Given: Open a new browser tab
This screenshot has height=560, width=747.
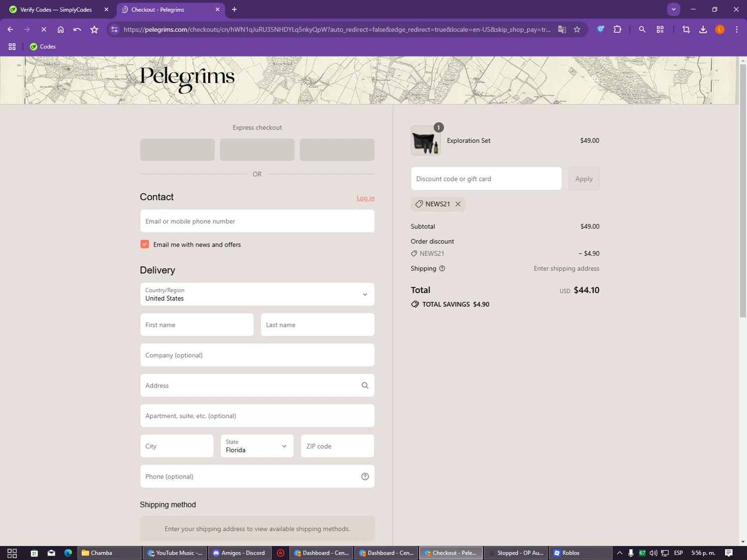Looking at the screenshot, I should [x=234, y=9].
